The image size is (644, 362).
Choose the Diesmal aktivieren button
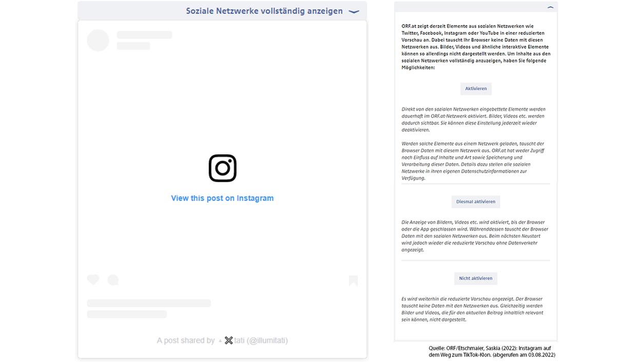[x=476, y=202]
